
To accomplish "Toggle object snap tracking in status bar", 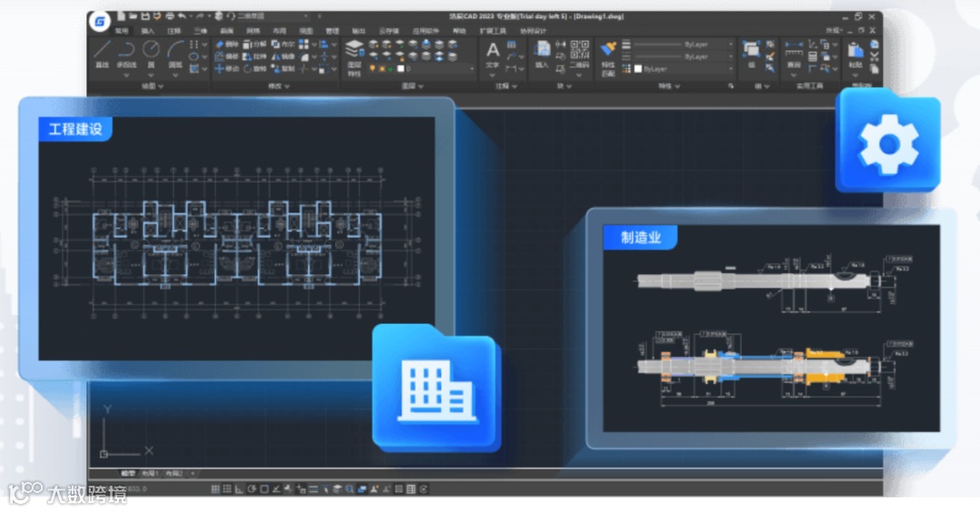I will click(276, 489).
